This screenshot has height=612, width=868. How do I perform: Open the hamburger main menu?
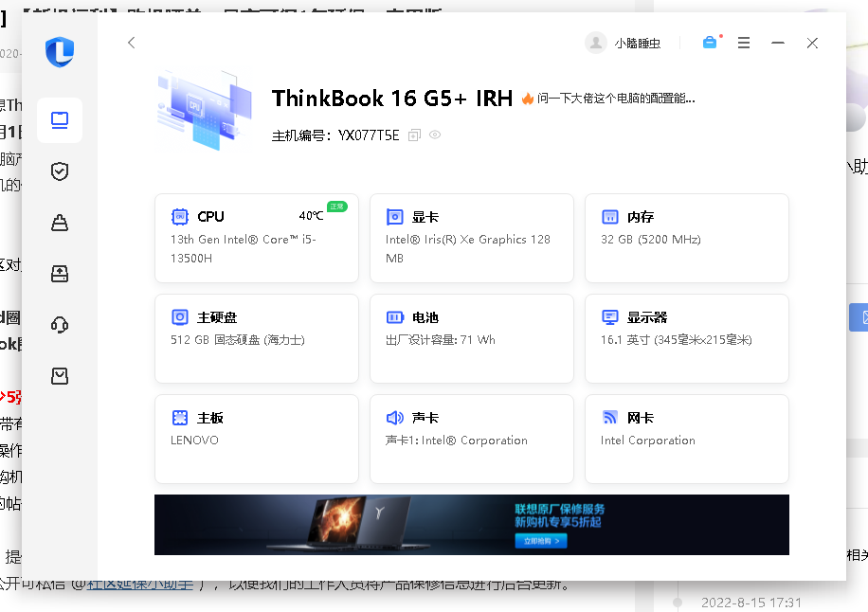pyautogui.click(x=744, y=43)
